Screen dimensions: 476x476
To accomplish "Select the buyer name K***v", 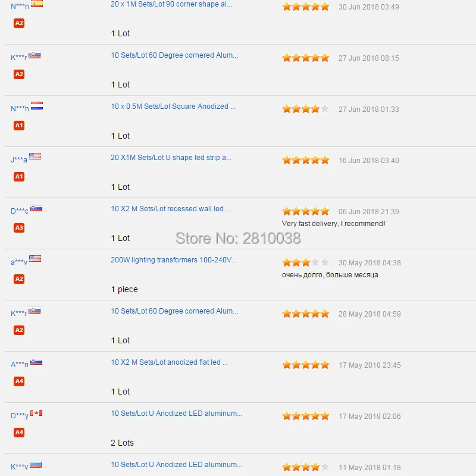I will pos(19,466).
